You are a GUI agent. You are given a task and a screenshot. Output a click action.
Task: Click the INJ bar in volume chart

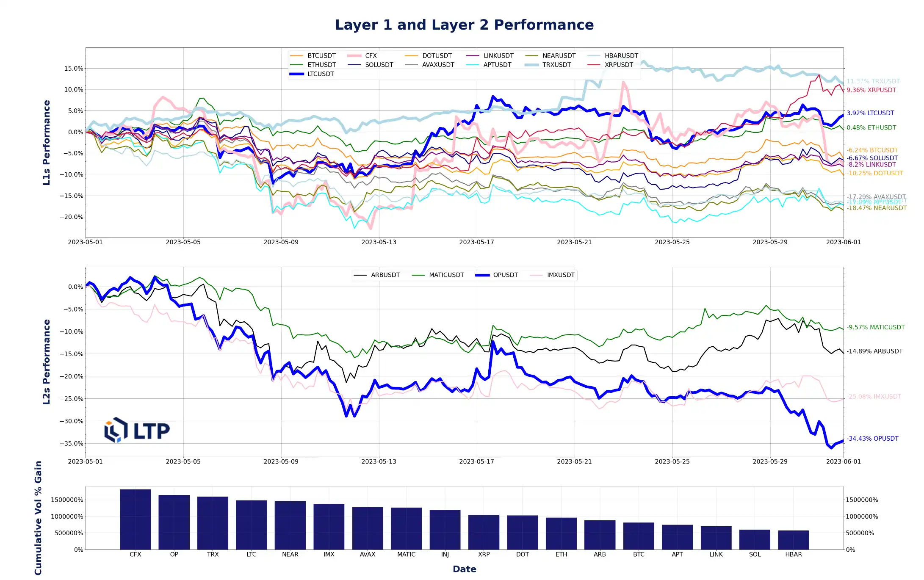click(445, 530)
